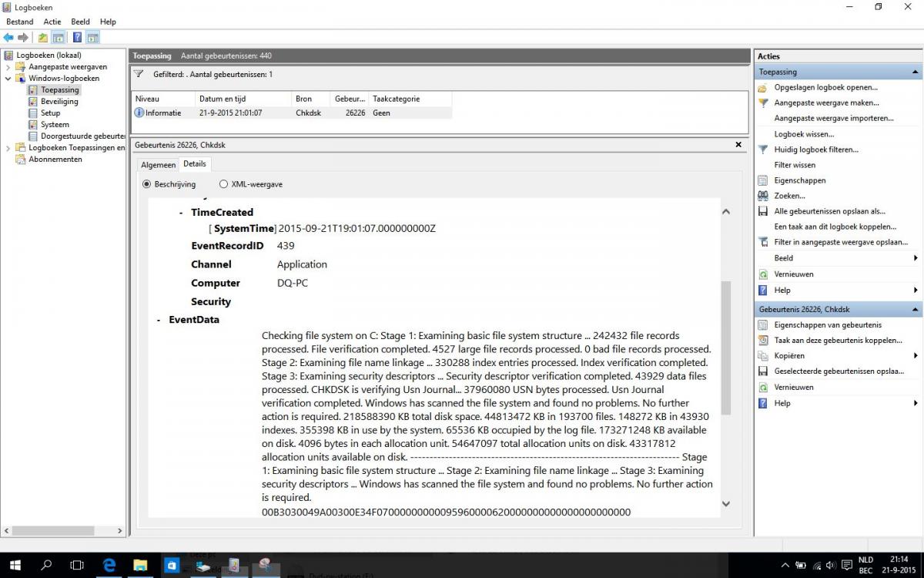Click Geselecteerde gebeurtenissen opslaan
The width and height of the screenshot is (924, 578).
point(839,371)
